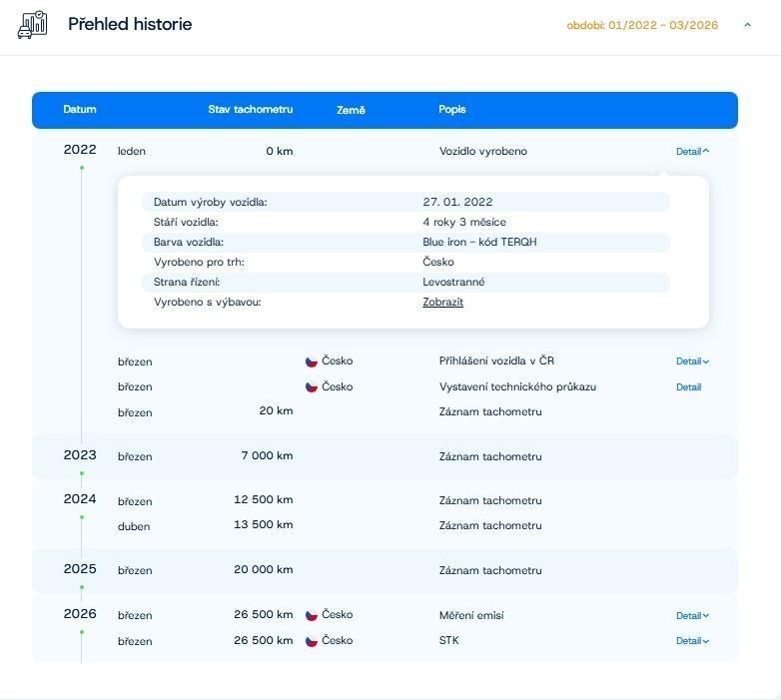Click the 27. 01. 2022 production date value
The image size is (781, 700).
coord(457,202)
